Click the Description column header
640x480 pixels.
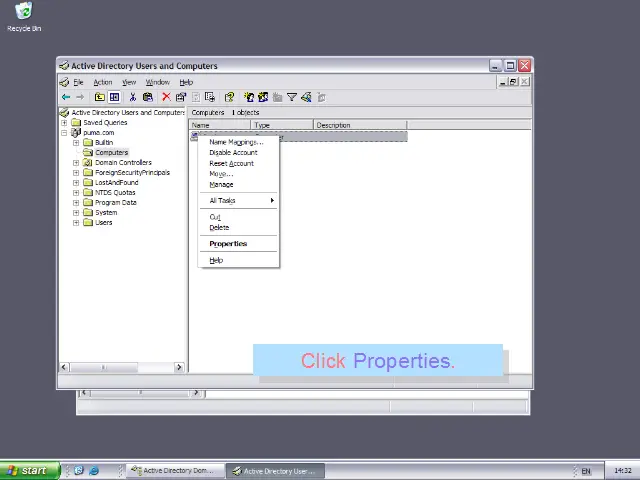click(x=360, y=125)
